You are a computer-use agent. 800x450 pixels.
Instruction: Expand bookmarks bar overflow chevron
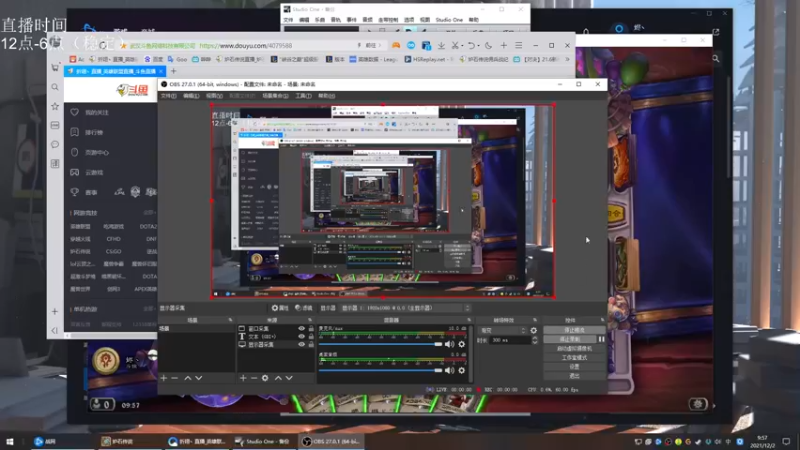[567, 59]
